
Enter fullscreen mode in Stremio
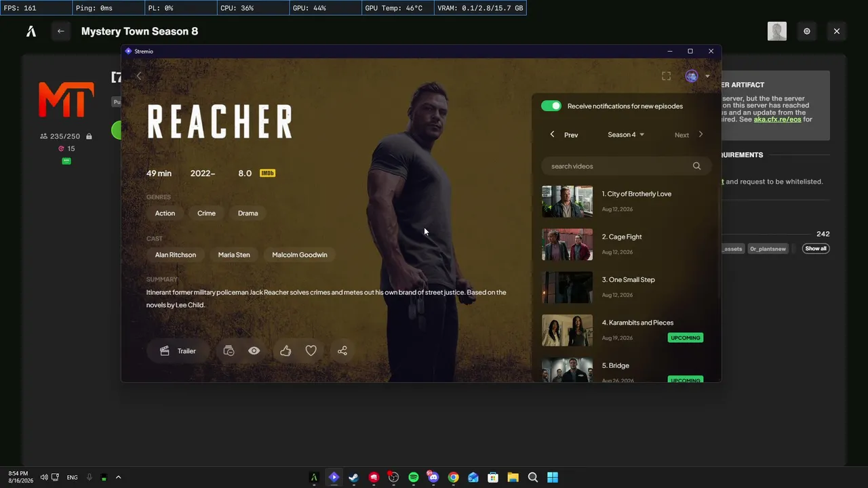(666, 76)
